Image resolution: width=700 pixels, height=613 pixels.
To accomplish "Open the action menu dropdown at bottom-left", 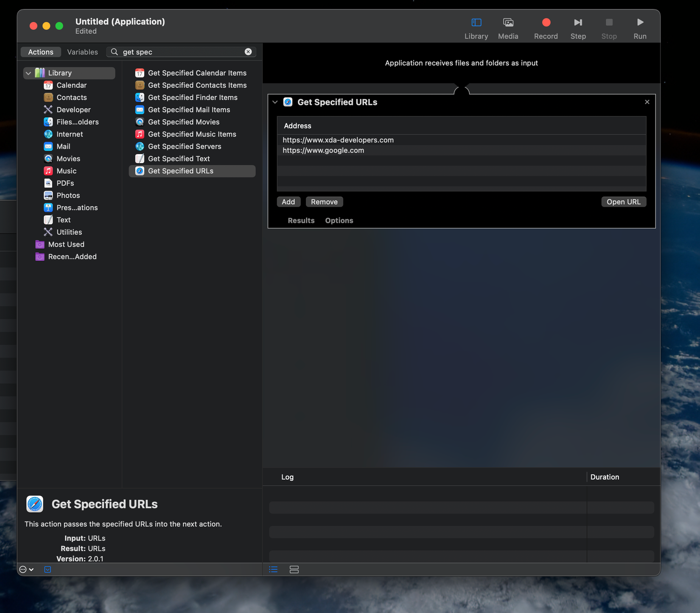I will click(x=26, y=570).
